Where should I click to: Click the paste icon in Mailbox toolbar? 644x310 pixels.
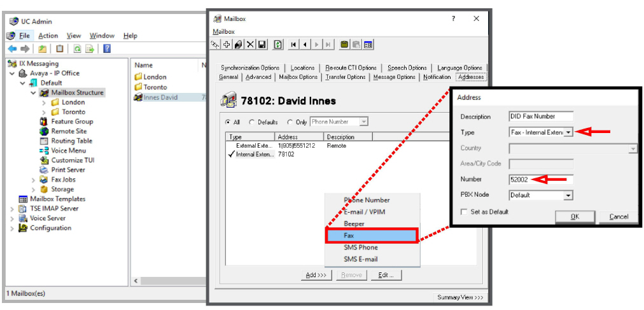click(356, 45)
